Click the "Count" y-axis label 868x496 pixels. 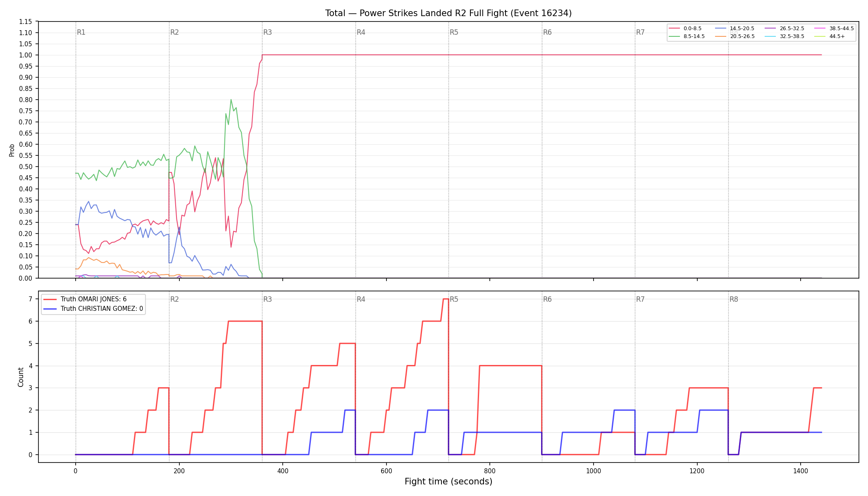pyautogui.click(x=21, y=377)
